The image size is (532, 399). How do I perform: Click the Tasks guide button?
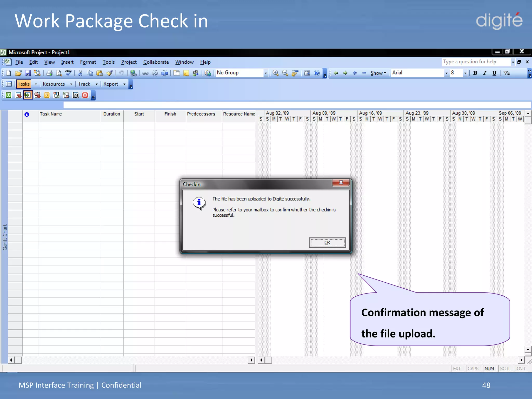click(23, 84)
